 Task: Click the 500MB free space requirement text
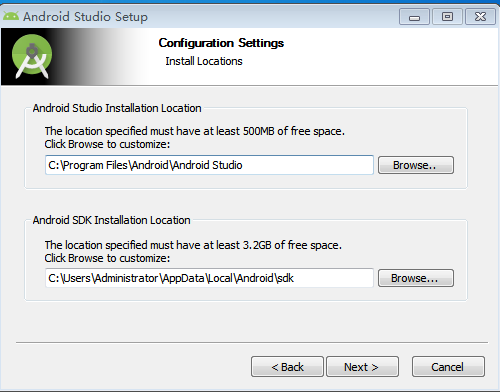(x=195, y=131)
